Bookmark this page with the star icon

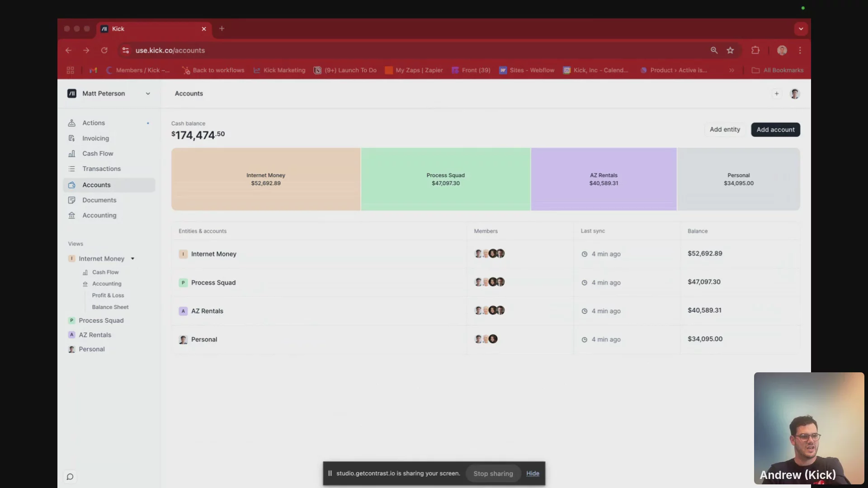[x=730, y=51]
